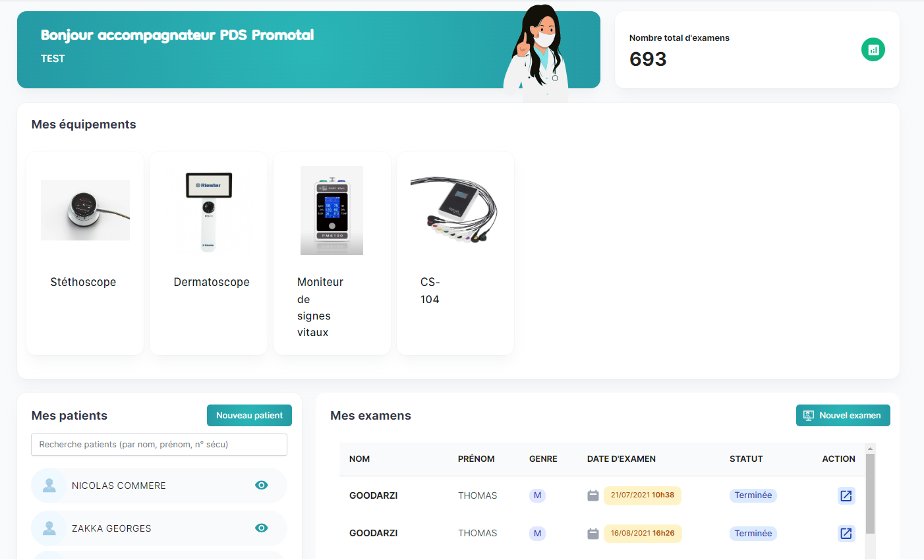
Task: Create a record with the Nouveau patient button
Action: click(x=249, y=415)
